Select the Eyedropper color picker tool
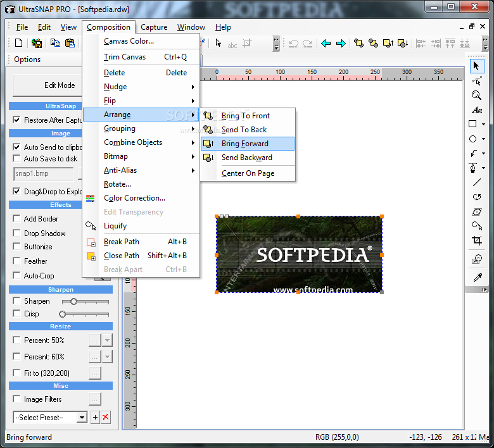Image resolution: width=494 pixels, height=448 pixels. [478, 277]
